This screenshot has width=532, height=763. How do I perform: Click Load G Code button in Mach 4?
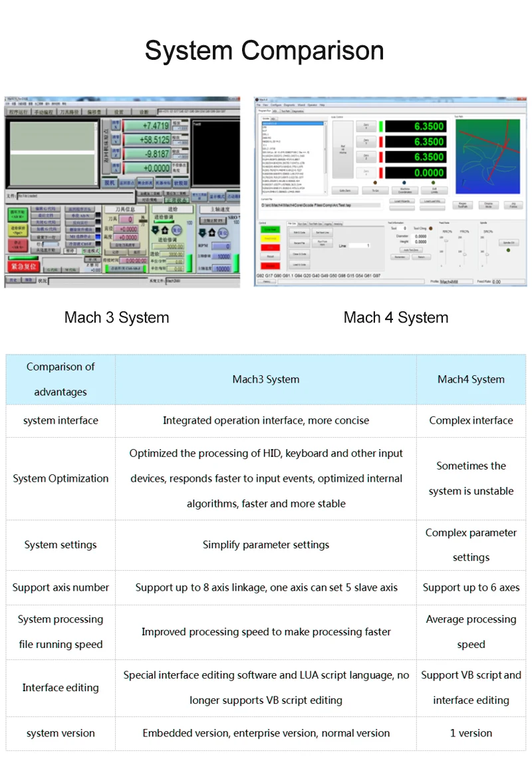pyautogui.click(x=299, y=265)
